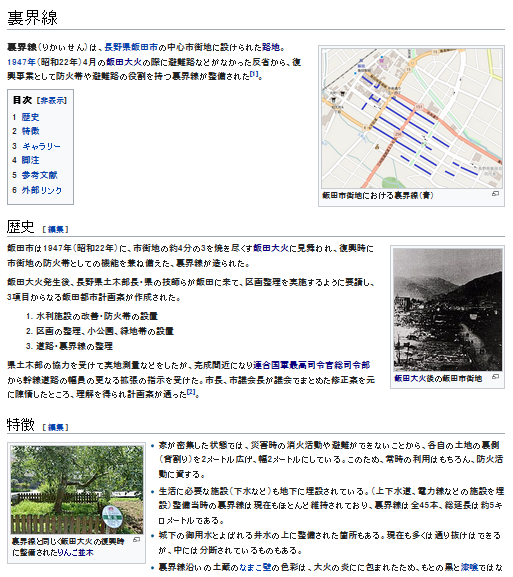Go to section 6 外部リンク in contents

[42, 190]
